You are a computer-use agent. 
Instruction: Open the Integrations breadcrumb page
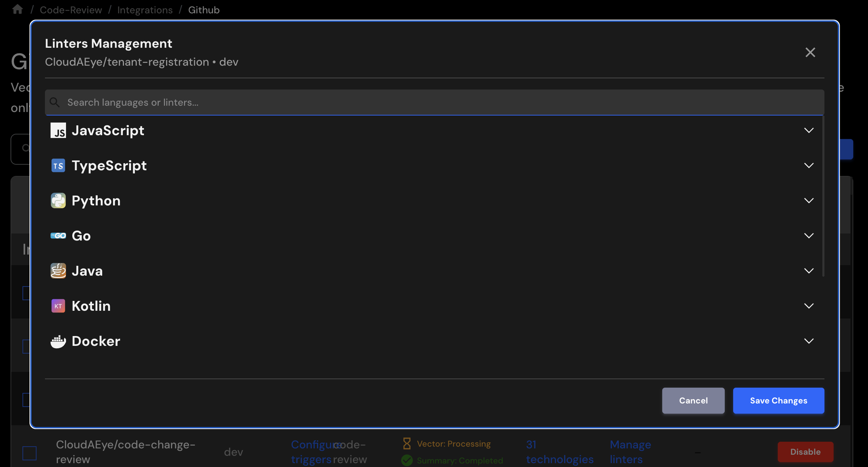145,9
